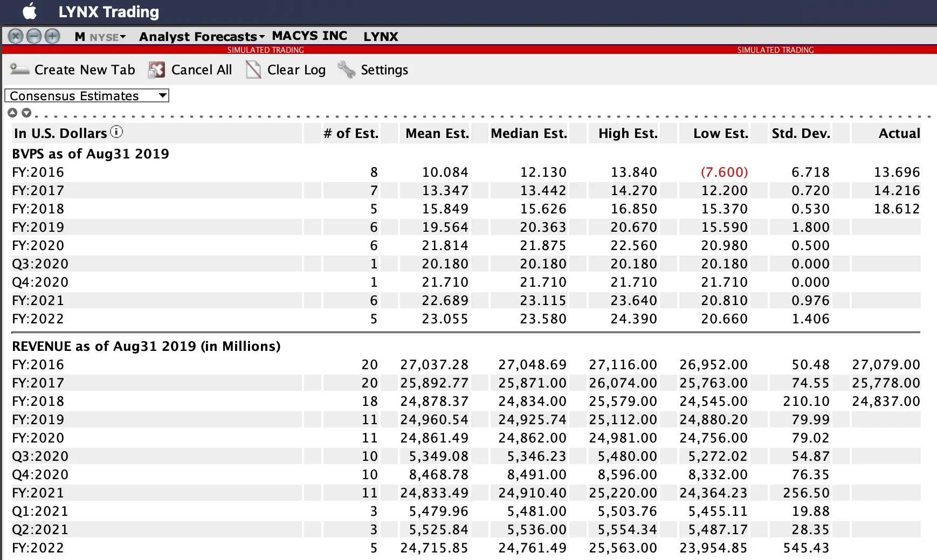Sort by the Mean Est. column header
Viewport: 937px width, 560px height.
pos(437,134)
